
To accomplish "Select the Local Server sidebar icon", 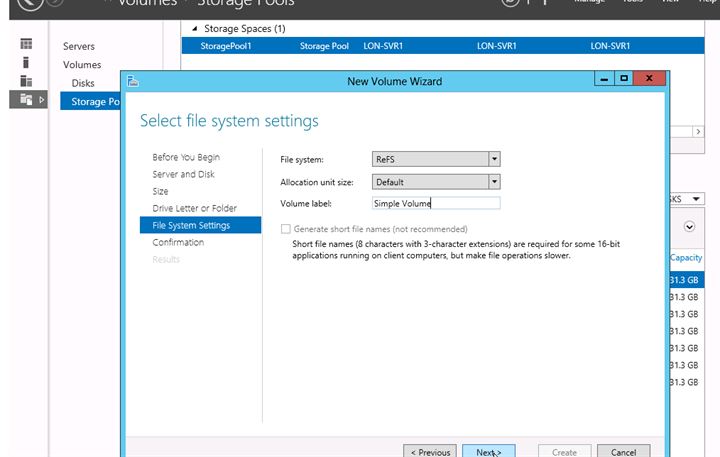I will coord(26,62).
